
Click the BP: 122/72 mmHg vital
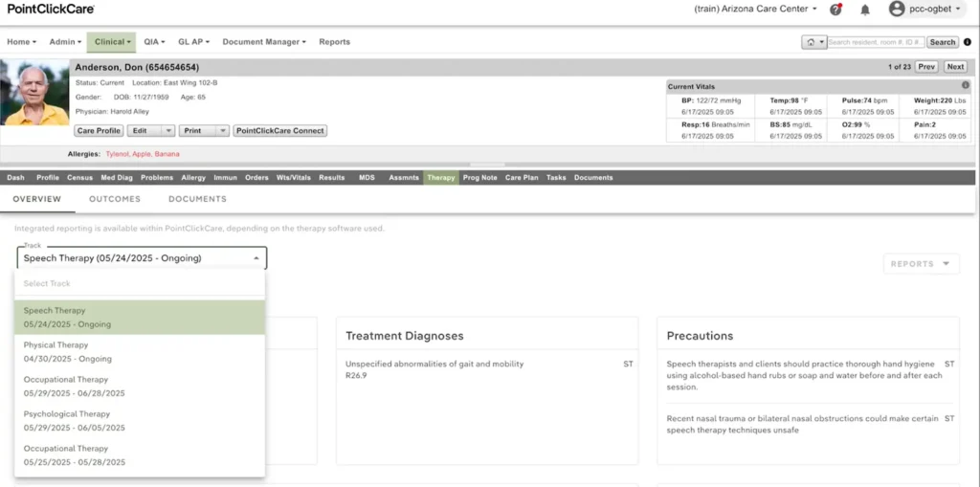pos(709,100)
